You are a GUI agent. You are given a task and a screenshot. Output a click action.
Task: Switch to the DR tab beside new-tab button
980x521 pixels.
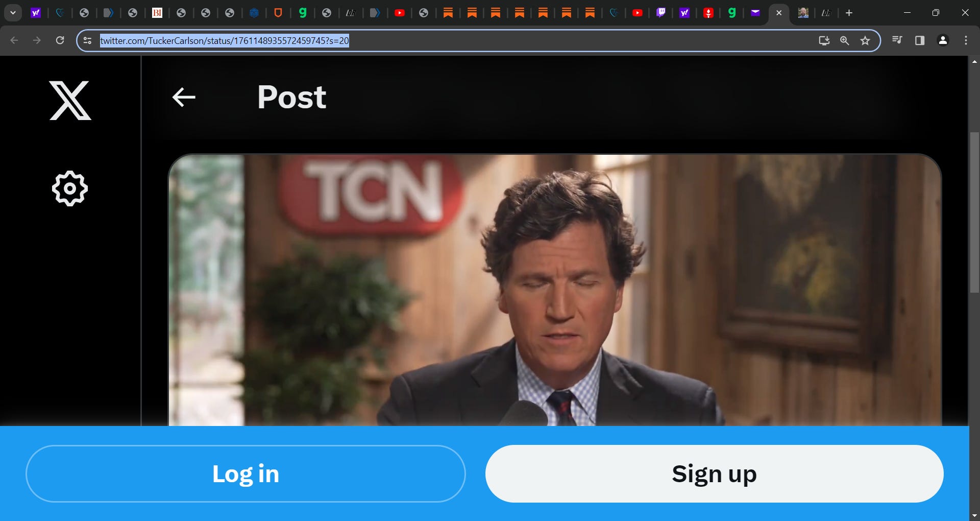[x=826, y=13]
